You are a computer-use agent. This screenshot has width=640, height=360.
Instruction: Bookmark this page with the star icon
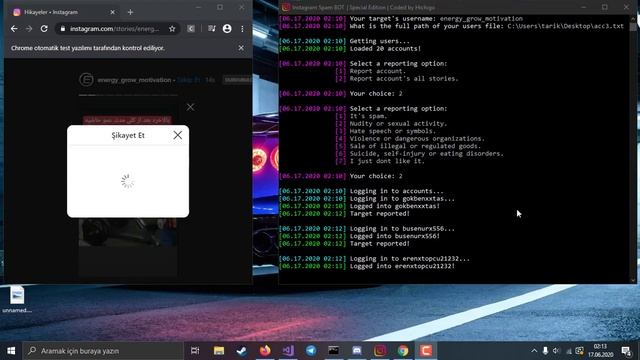click(172, 29)
